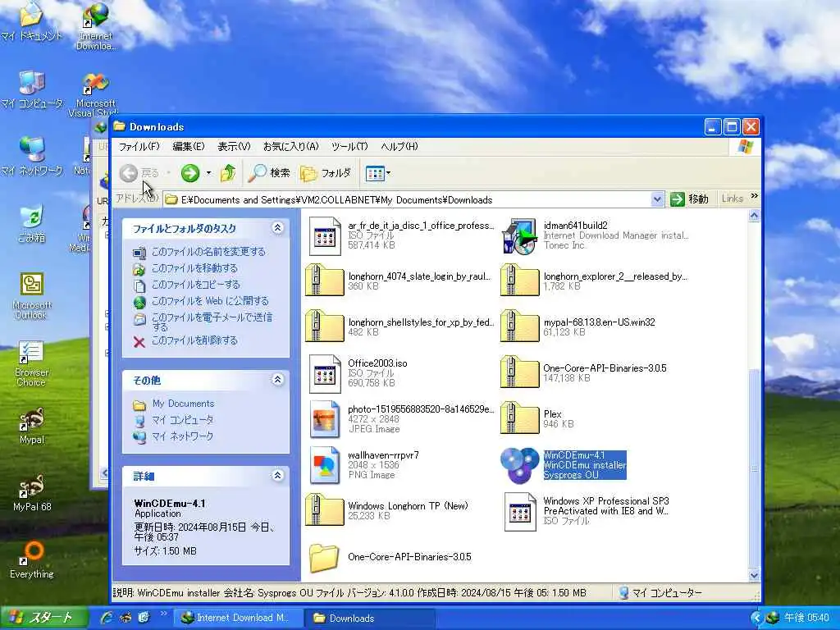Open the お気に入り(A) menu
This screenshot has width=840, height=630.
tap(291, 146)
